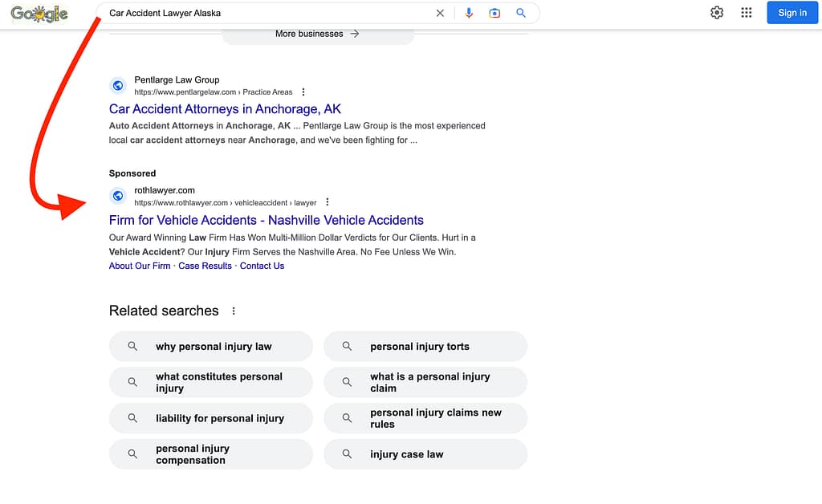Click the Pentlarge Law Group favicon
The width and height of the screenshot is (822, 504).
point(118,85)
